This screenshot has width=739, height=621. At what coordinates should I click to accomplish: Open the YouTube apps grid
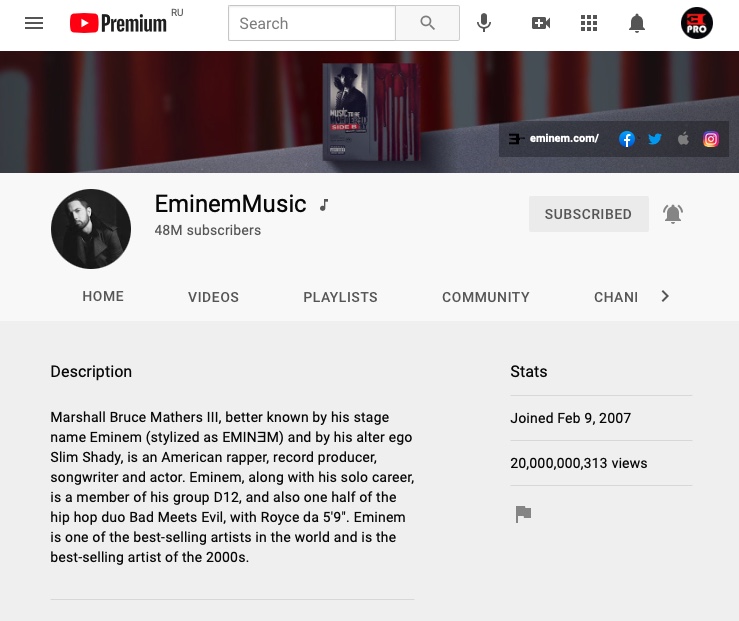(x=589, y=23)
